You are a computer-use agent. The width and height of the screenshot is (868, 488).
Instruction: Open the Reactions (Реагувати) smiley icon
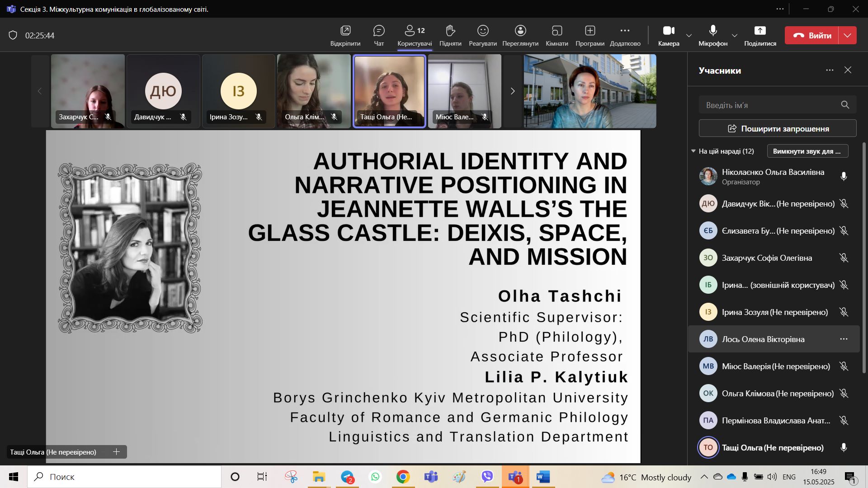click(x=482, y=31)
